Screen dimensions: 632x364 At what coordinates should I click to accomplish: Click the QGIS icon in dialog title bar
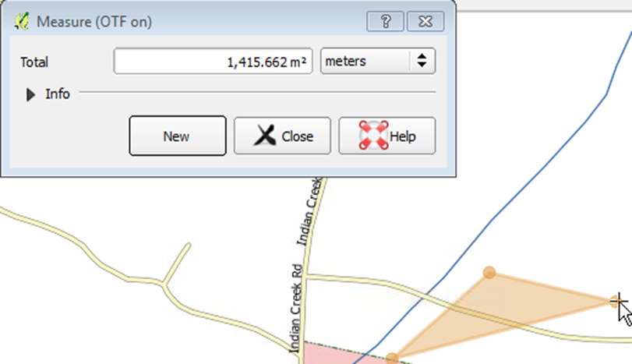point(22,21)
